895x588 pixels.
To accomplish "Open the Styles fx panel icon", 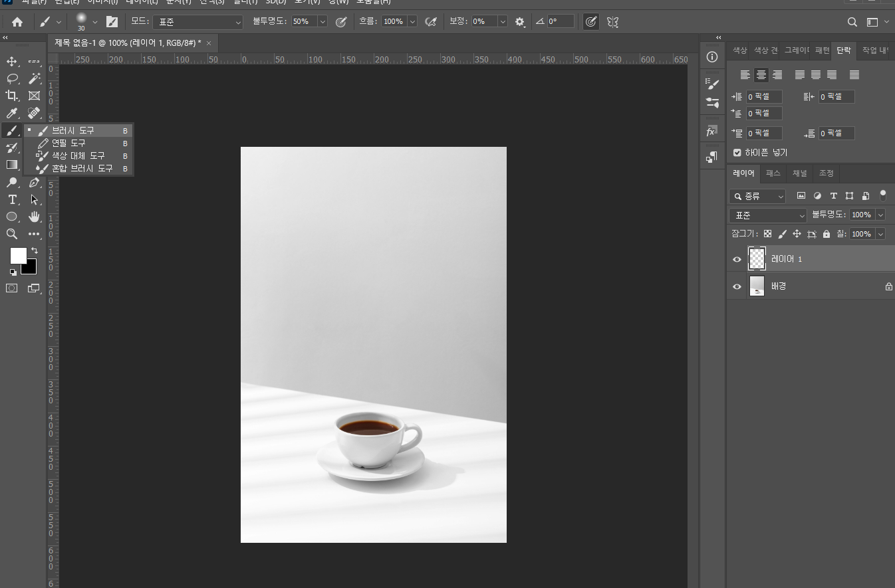I will coord(712,131).
